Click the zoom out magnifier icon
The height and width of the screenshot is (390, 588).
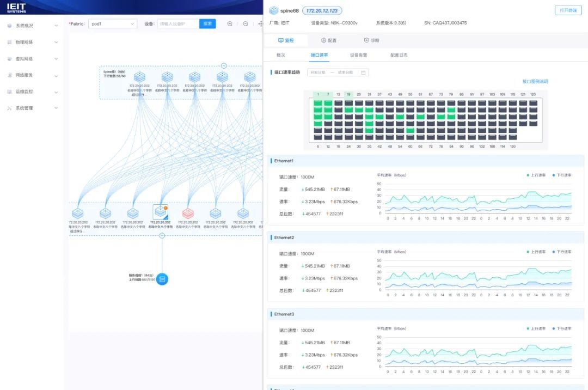(246, 24)
